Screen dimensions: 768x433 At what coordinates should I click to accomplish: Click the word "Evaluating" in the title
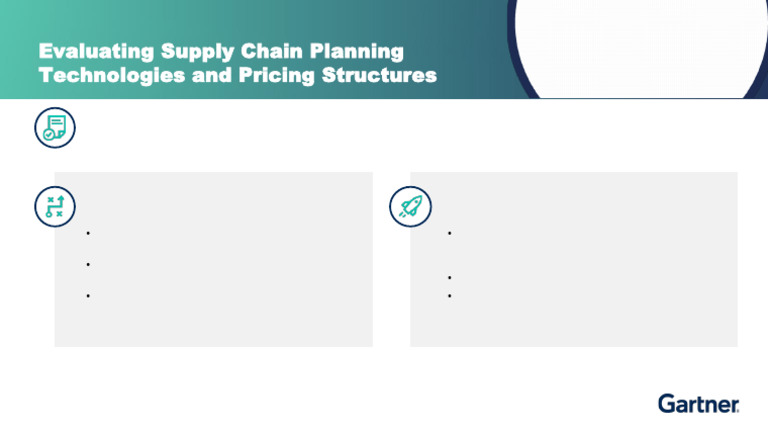(96, 52)
